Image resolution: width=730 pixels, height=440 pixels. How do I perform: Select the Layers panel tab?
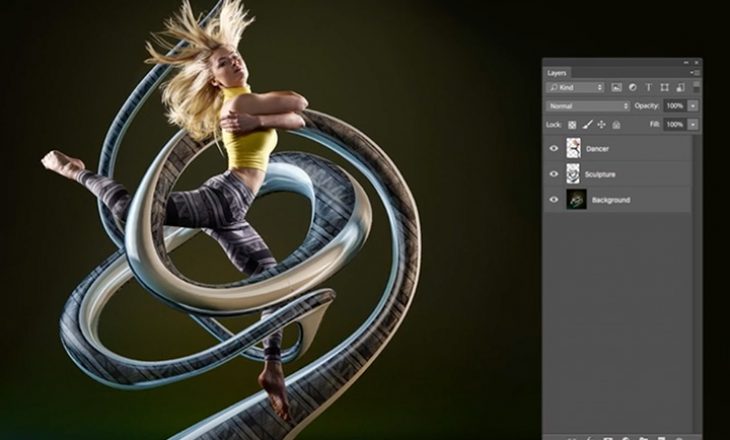pyautogui.click(x=558, y=73)
